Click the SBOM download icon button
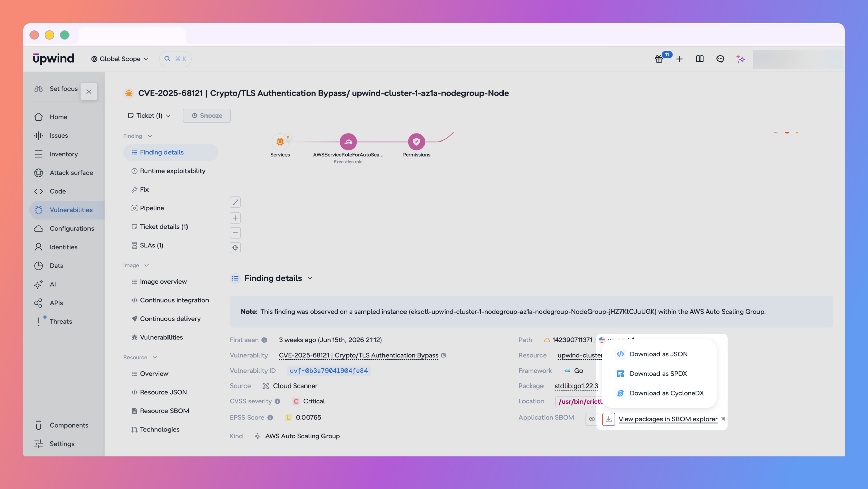The height and width of the screenshot is (489, 868). [x=609, y=419]
